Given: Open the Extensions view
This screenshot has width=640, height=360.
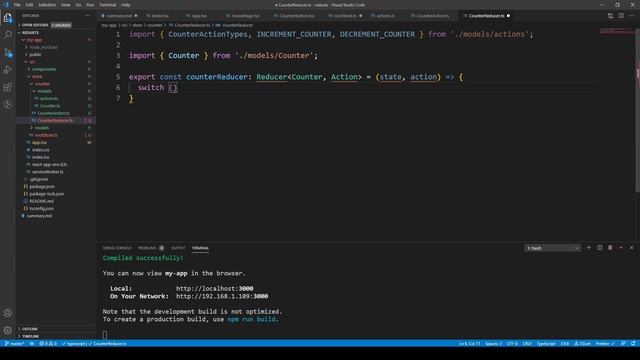Looking at the screenshot, I should click(8, 87).
